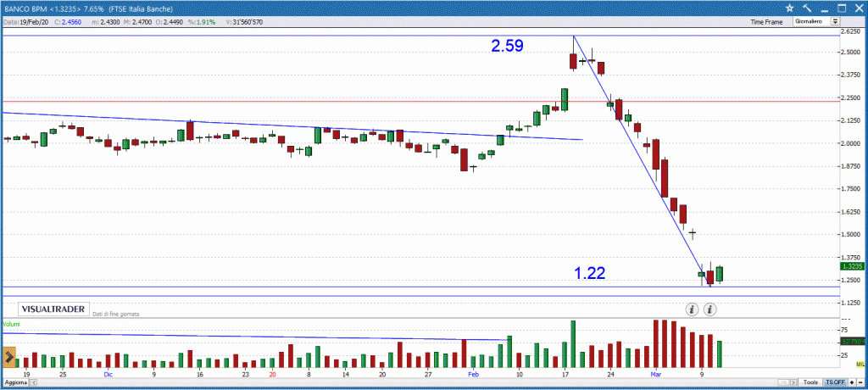Click the red 20 year label on date axis
The height and width of the screenshot is (390, 868).
272,374
